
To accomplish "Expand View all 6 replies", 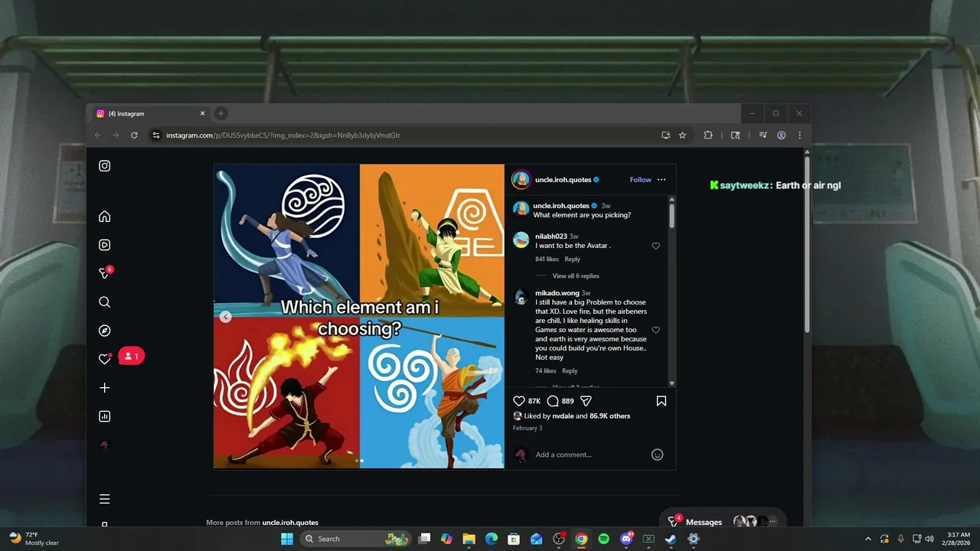I will (576, 276).
